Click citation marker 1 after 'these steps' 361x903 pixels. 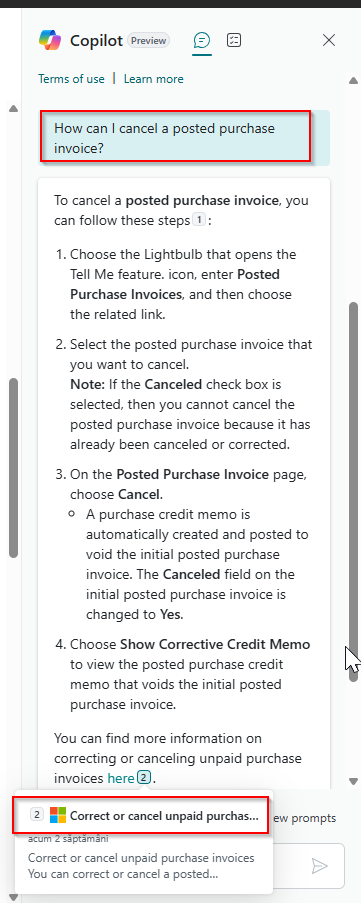(199, 220)
